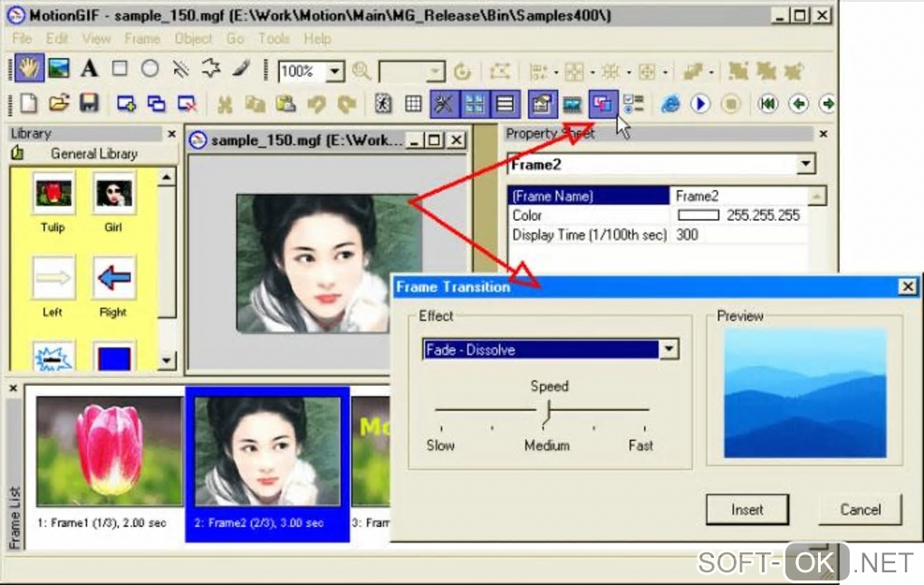This screenshot has height=585, width=924.
Task: Click the white Color swatch 255.255.255
Action: point(698,216)
